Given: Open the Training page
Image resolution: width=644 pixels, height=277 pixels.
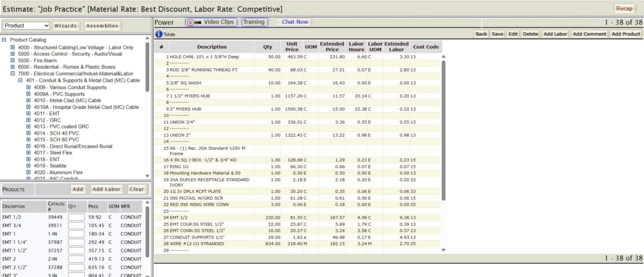Looking at the screenshot, I should (x=254, y=22).
